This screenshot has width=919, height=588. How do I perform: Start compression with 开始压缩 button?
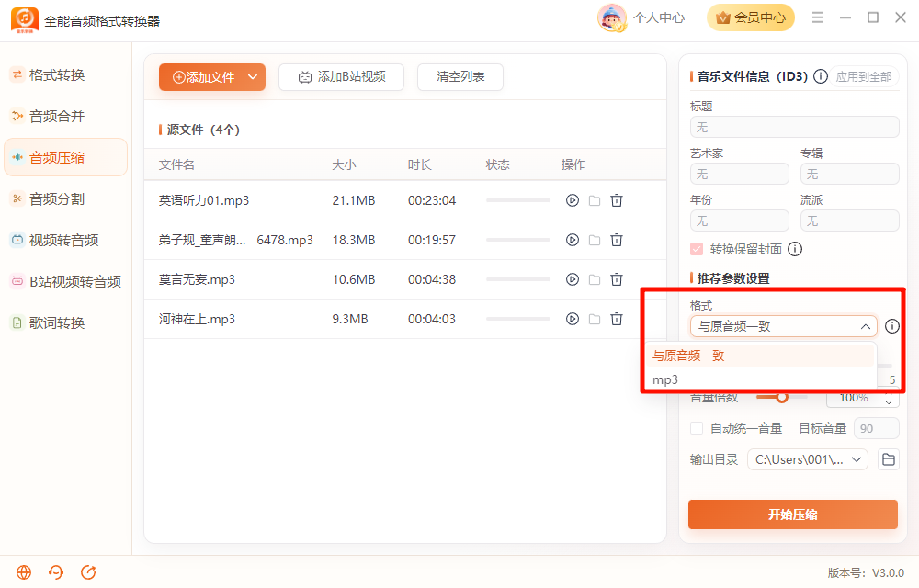tap(793, 514)
